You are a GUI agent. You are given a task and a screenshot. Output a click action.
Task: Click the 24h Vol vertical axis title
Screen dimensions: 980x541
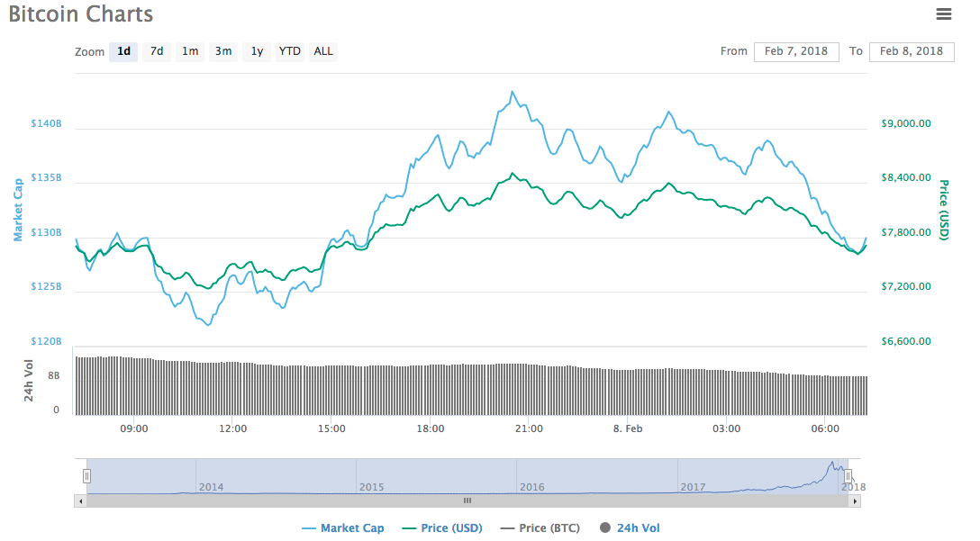[x=29, y=381]
